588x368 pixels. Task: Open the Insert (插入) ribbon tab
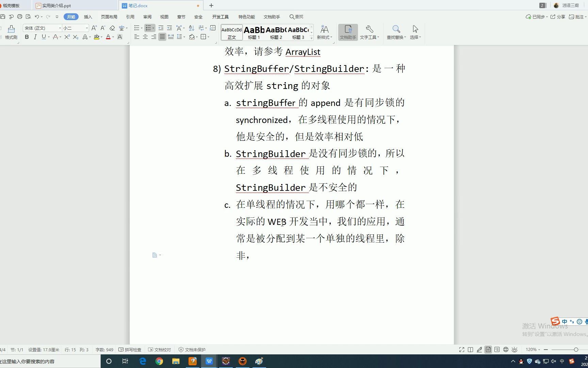(x=88, y=17)
